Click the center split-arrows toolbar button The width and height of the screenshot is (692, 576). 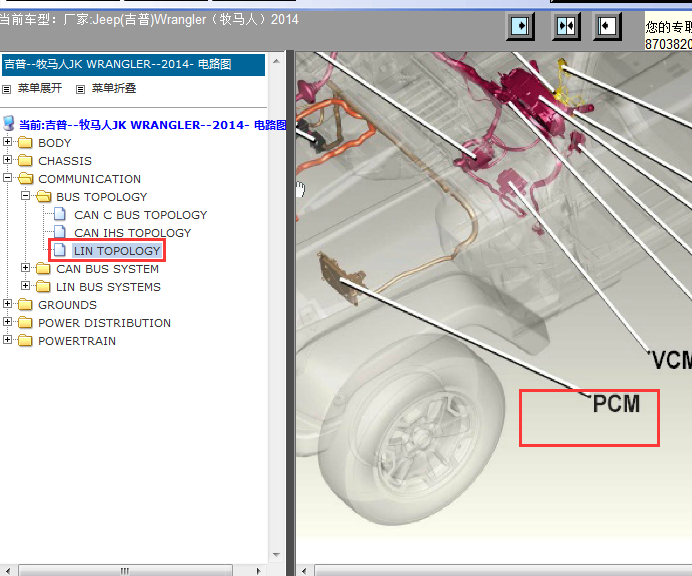(566, 26)
